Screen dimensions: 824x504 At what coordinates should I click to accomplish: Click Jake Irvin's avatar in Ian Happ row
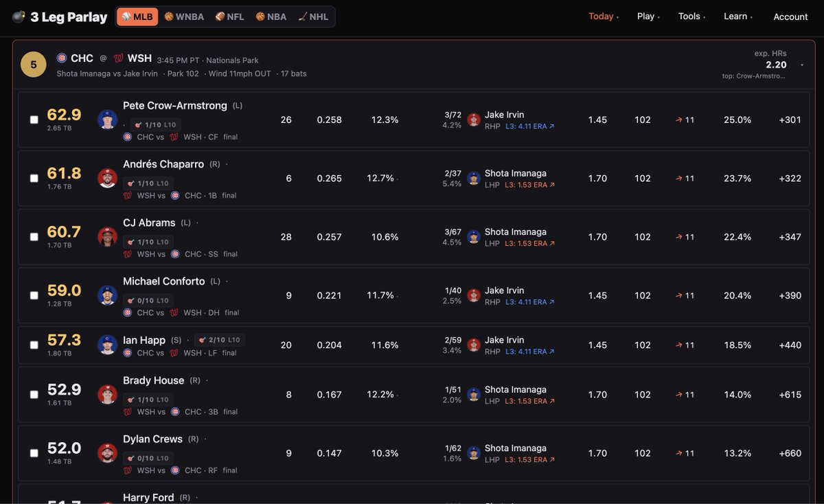(474, 345)
